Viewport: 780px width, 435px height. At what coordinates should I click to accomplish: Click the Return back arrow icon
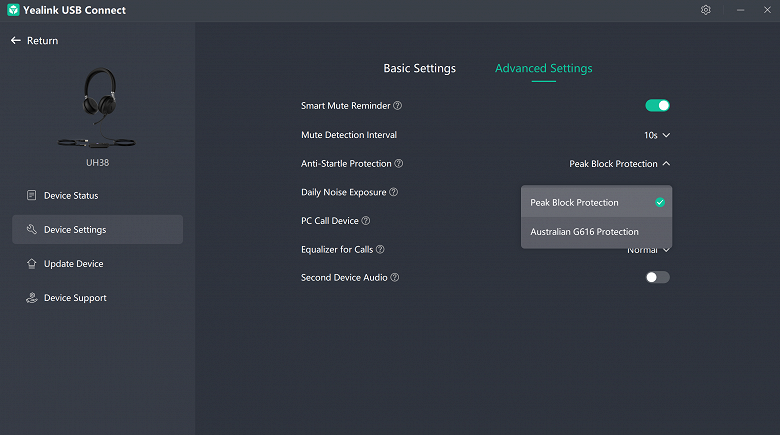tap(16, 41)
